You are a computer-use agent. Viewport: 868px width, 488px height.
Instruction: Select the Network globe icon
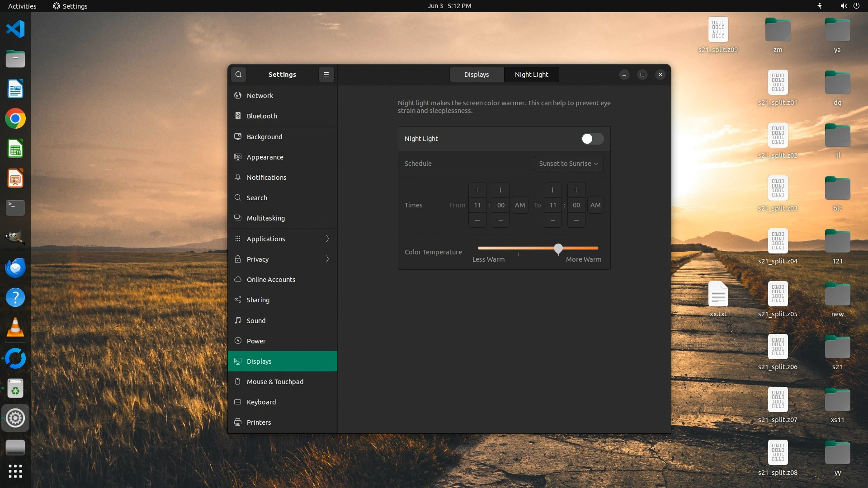point(238,96)
